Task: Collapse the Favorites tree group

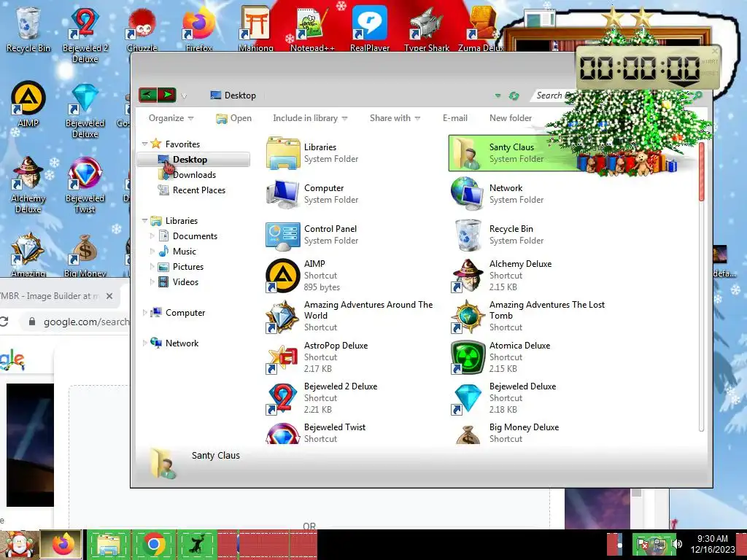Action: pos(145,144)
